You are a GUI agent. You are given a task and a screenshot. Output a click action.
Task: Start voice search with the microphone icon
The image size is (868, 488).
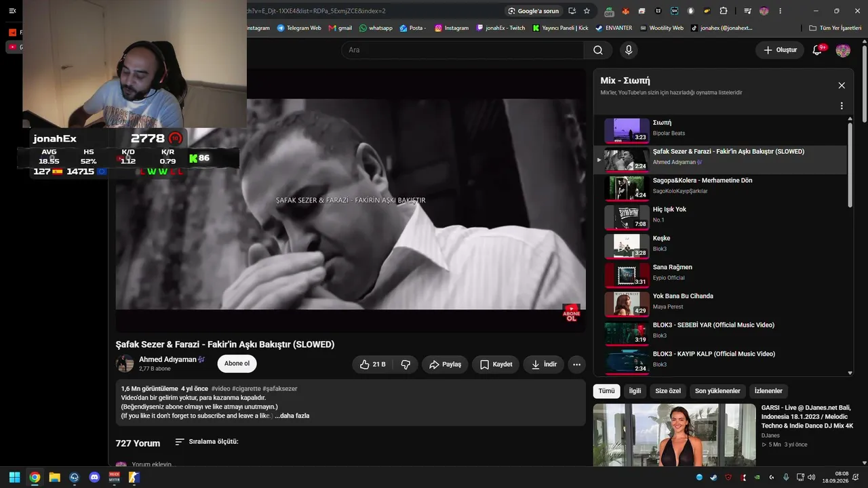(x=629, y=50)
